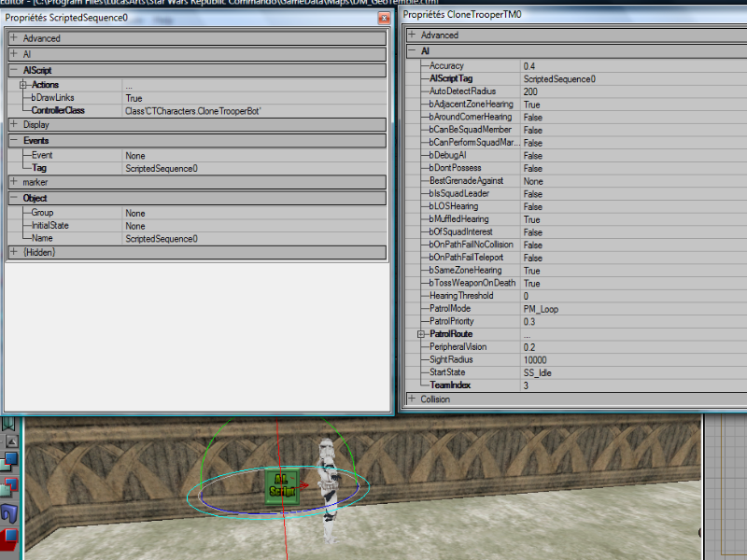Viewport: 747px width, 560px height.
Task: Click the StartState value SS_Idle
Action: 538,372
